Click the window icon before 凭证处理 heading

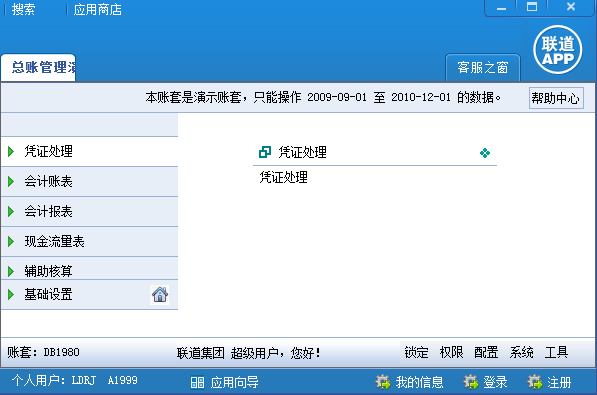265,152
